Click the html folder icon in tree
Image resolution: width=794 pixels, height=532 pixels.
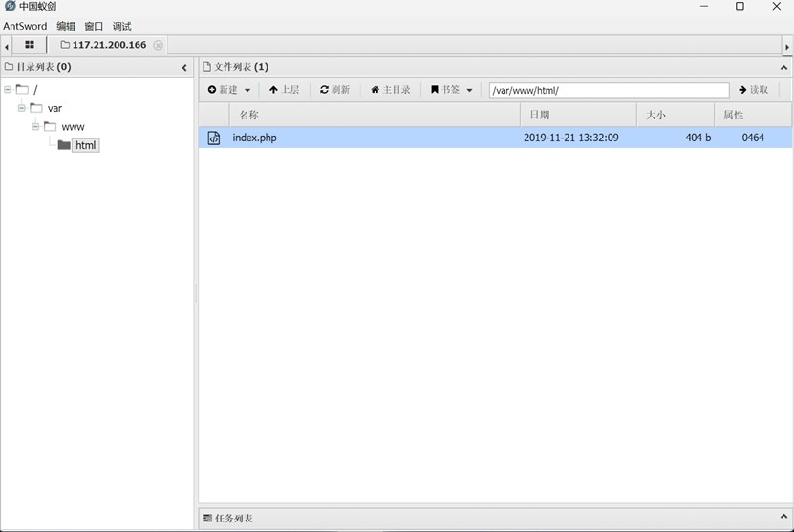[x=64, y=145]
